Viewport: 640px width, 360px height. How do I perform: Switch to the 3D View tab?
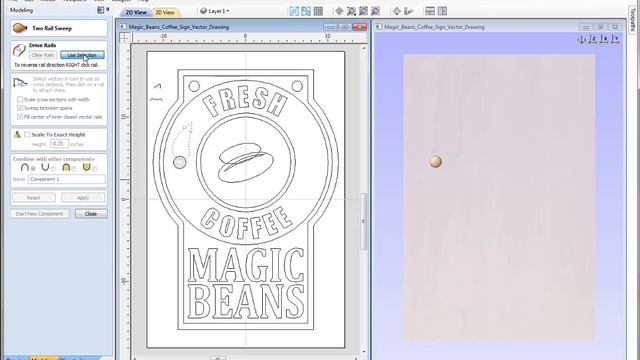(165, 12)
